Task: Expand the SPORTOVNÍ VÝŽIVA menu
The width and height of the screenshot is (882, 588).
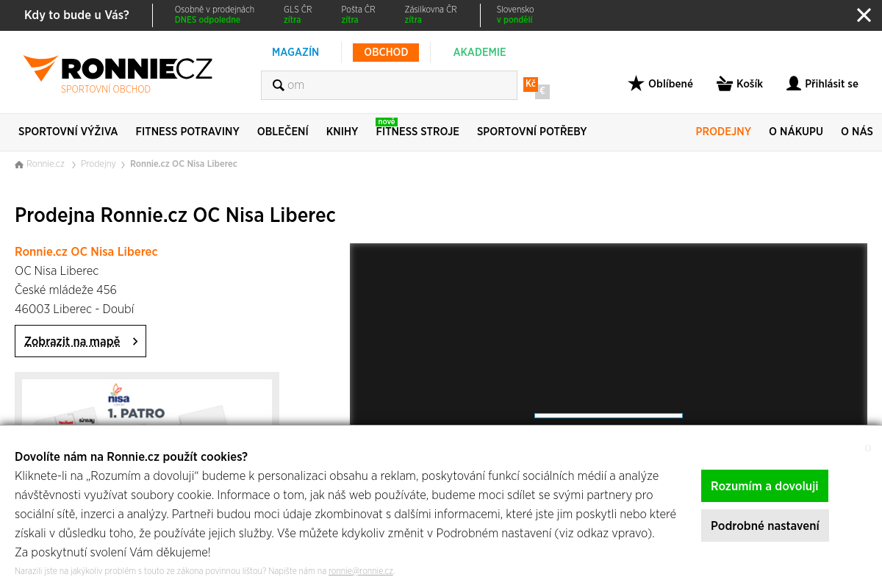Action: point(68,132)
